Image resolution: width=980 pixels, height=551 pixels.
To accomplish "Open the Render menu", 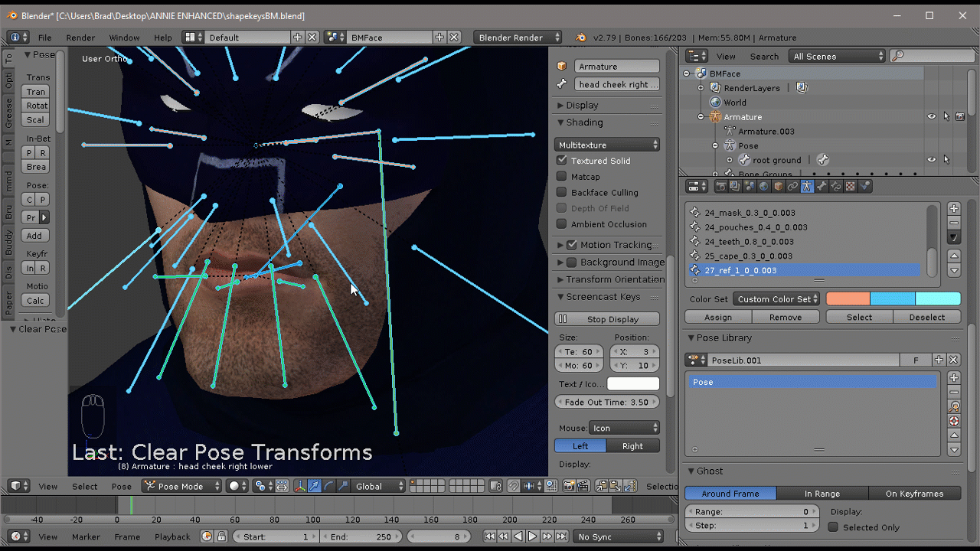I will [80, 37].
